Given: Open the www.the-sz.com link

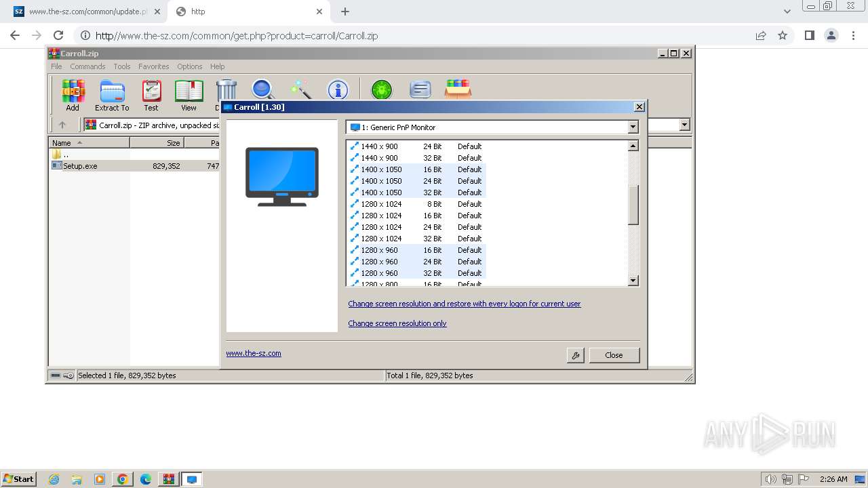Looking at the screenshot, I should coord(254,353).
